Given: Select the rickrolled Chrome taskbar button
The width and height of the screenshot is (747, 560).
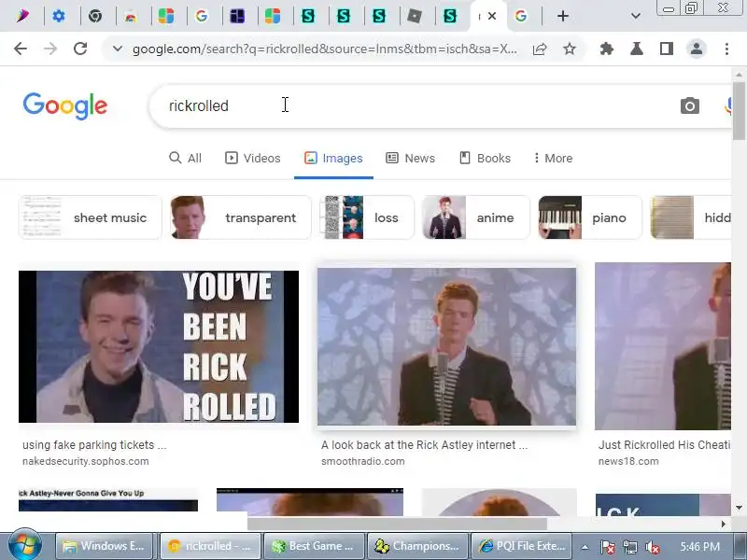Looking at the screenshot, I should tap(210, 546).
